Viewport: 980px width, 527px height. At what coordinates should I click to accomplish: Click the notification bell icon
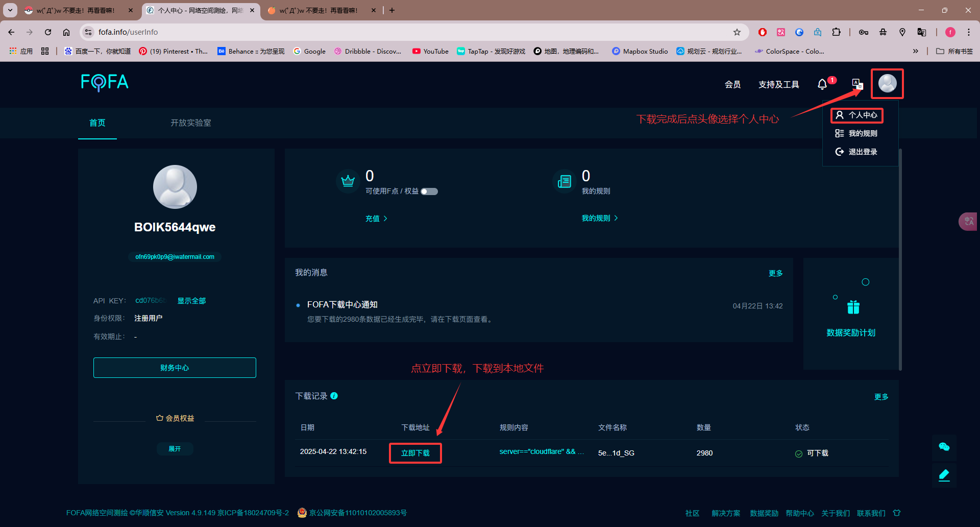tap(822, 84)
